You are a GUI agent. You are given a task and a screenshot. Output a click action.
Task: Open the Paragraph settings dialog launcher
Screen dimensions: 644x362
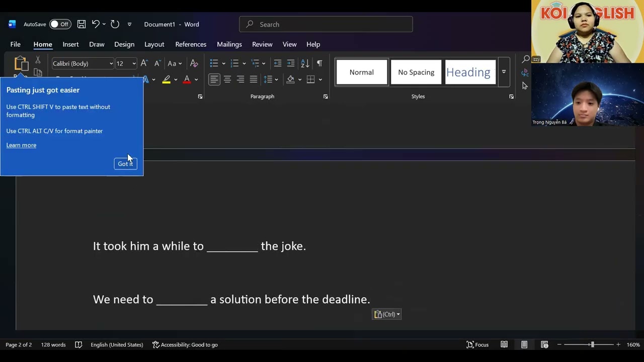tap(326, 97)
